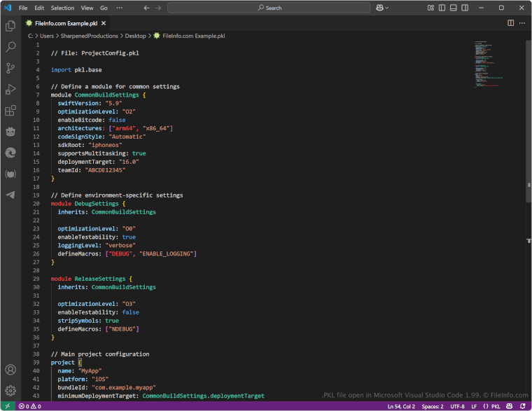Expand the Desktop breadcrumb segment
The image size is (532, 411).
pos(135,35)
